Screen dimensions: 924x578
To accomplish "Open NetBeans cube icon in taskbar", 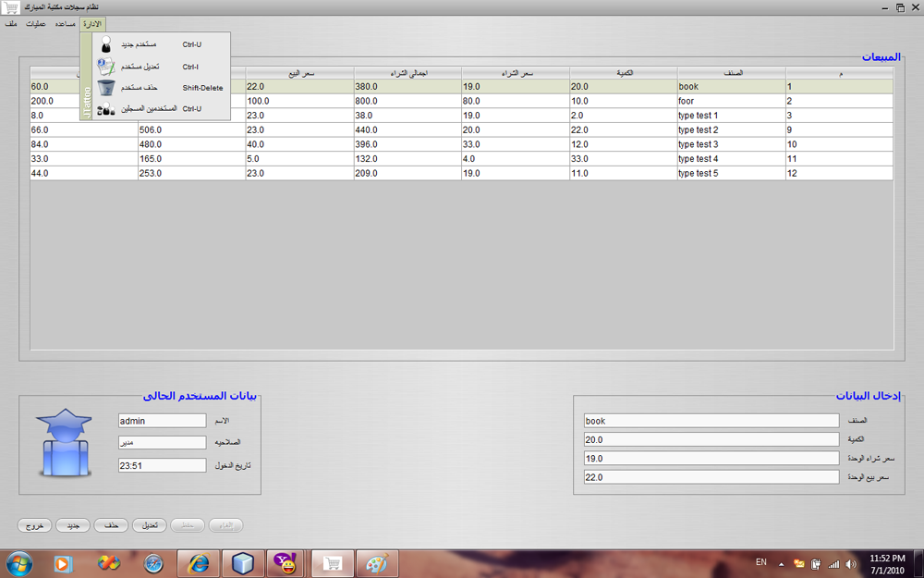I will point(242,564).
